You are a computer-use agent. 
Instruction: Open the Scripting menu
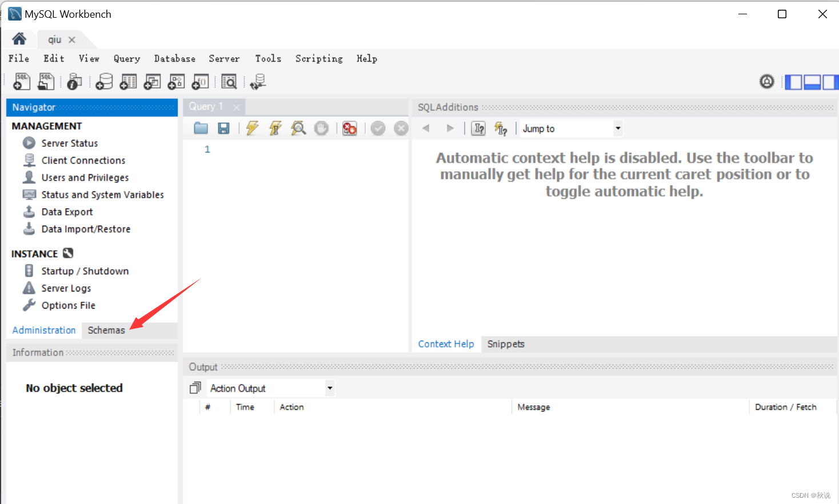(319, 58)
